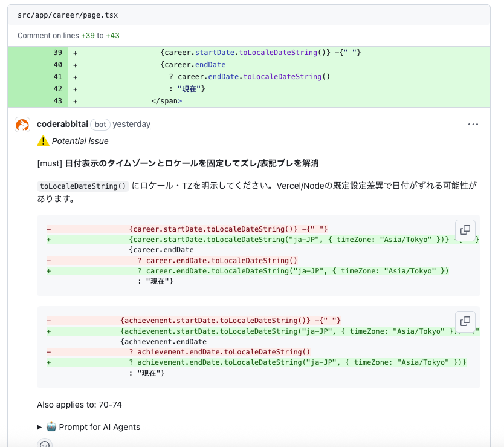Click the Also applies to: 70-74 text
This screenshot has width=504, height=447.
pos(79,405)
